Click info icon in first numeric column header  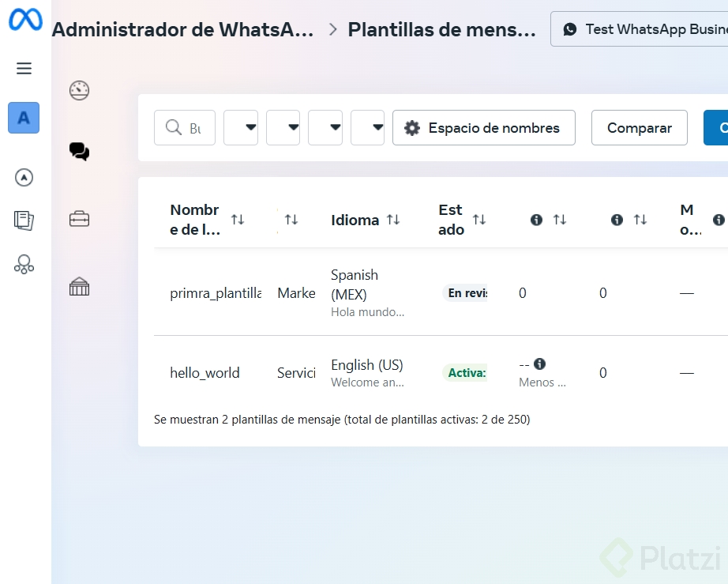(536, 220)
